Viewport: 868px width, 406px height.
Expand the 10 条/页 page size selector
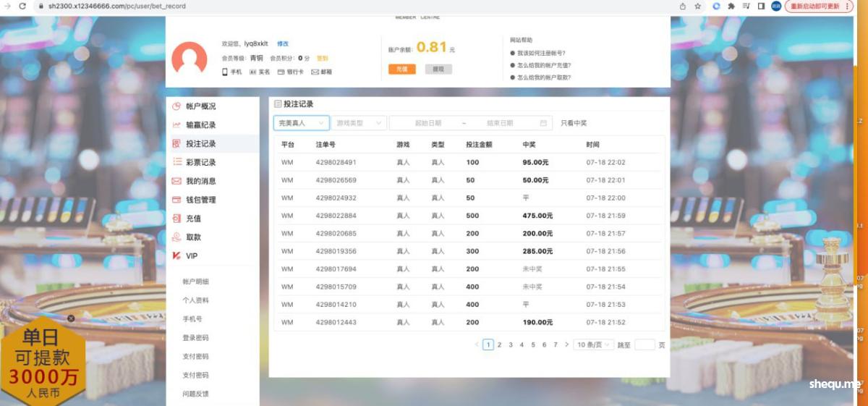click(594, 345)
